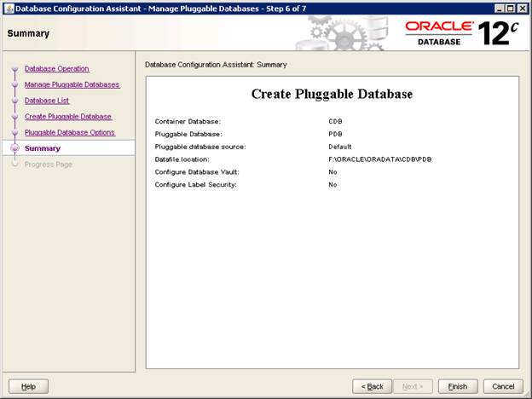The image size is (532, 399).
Task: Open Pluggable Database Options step
Action: (70, 132)
